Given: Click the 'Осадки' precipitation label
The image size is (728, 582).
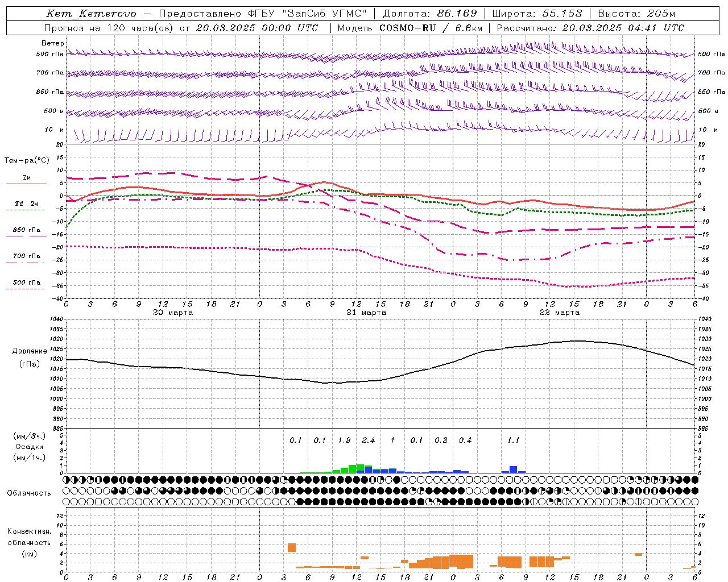Looking at the screenshot, I should point(29,447).
